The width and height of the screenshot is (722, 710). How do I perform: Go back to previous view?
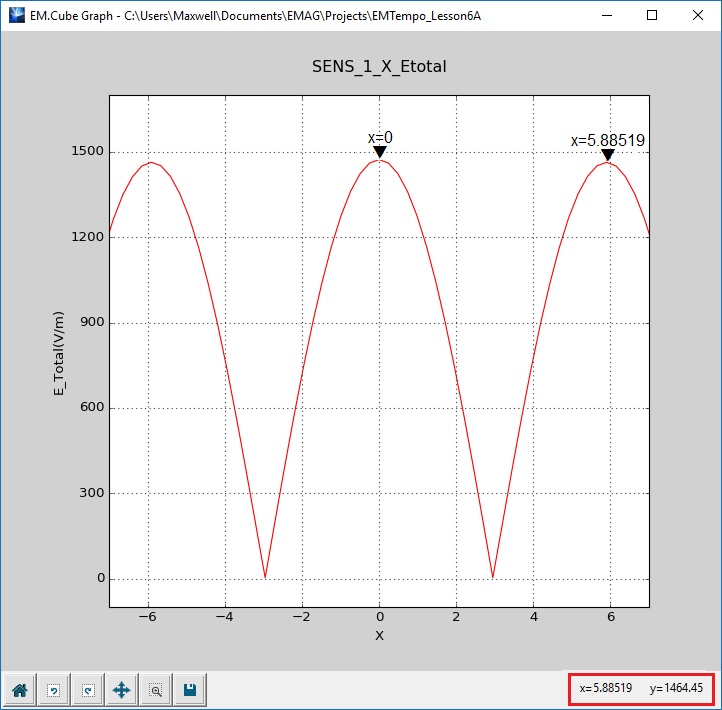[x=53, y=689]
